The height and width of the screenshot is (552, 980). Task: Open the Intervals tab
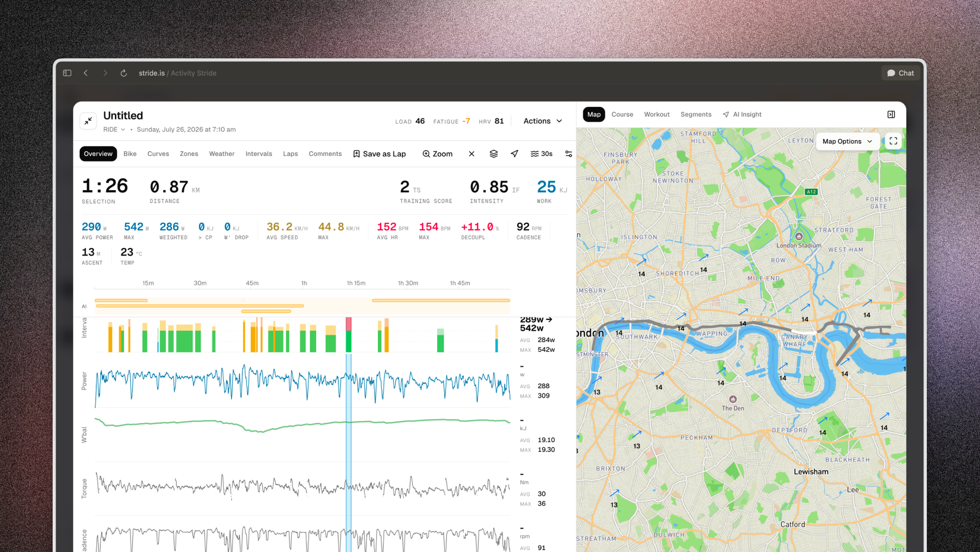point(259,154)
